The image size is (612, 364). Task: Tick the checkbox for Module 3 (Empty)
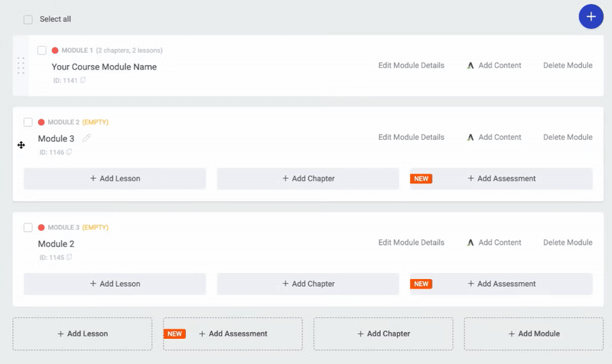point(28,228)
